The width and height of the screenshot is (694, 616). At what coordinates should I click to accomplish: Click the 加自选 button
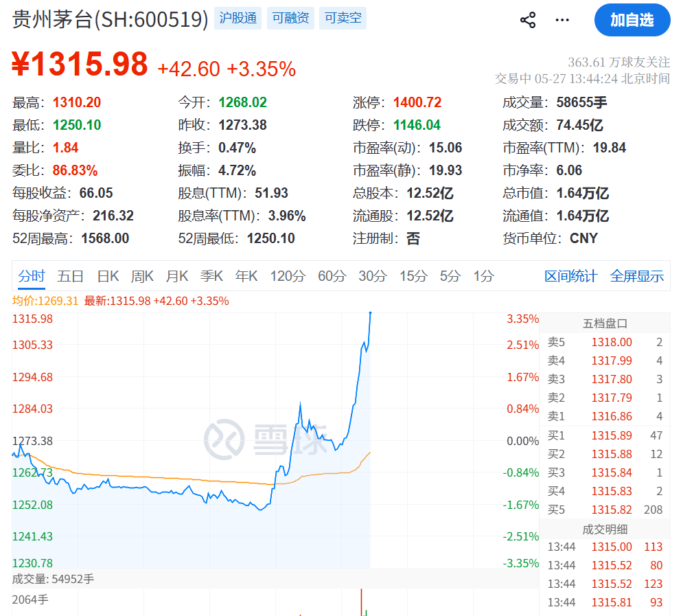click(x=632, y=20)
